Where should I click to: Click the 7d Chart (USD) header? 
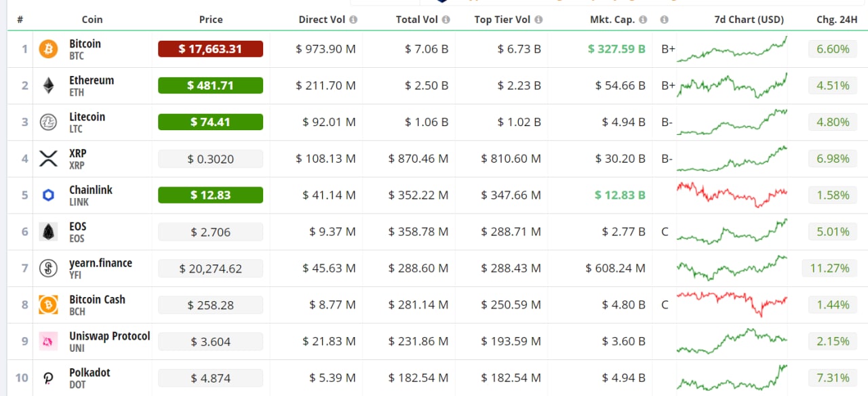click(749, 20)
